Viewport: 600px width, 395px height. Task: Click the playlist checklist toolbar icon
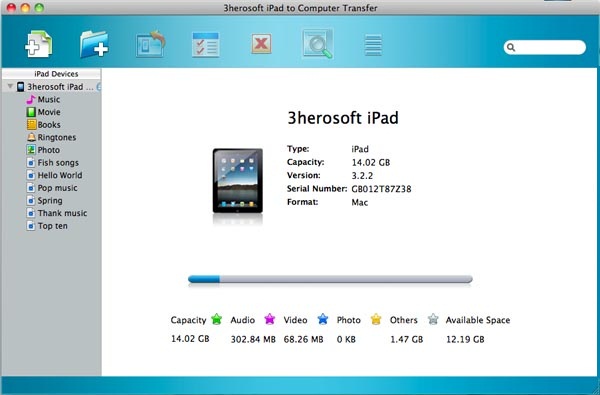point(205,45)
